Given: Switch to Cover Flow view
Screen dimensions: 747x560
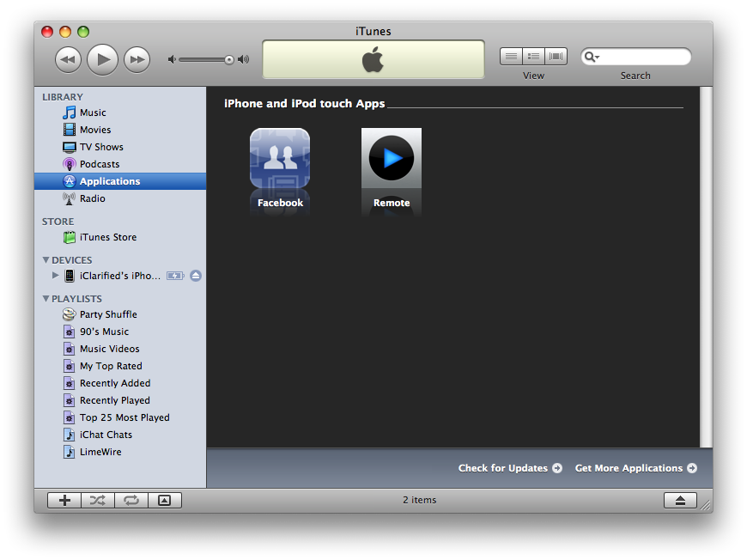Looking at the screenshot, I should (x=556, y=56).
